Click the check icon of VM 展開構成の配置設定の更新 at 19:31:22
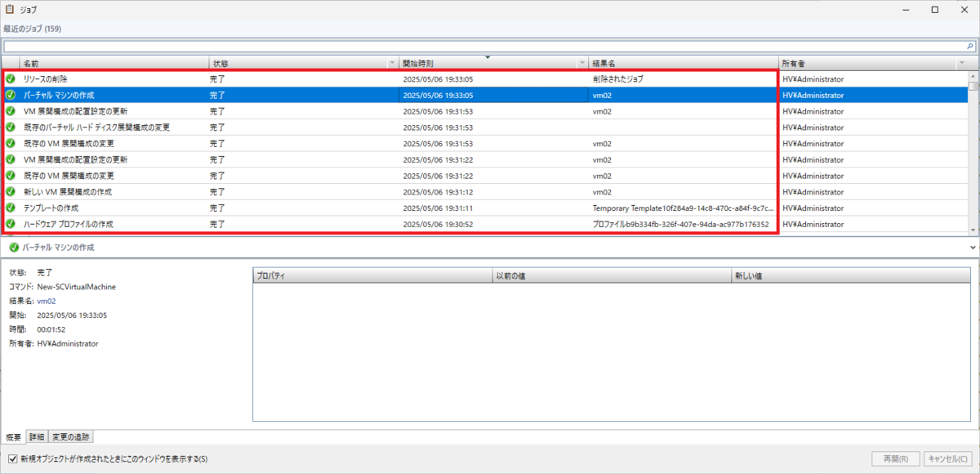 (11, 159)
